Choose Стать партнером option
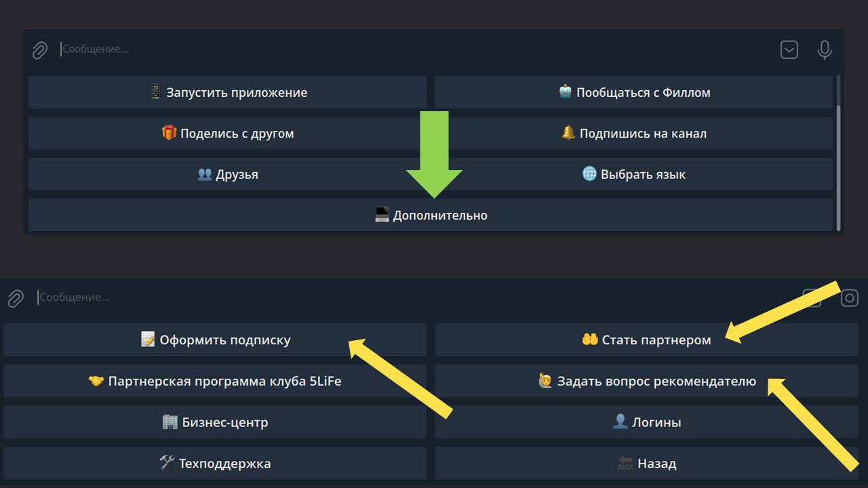Image resolution: width=868 pixels, height=488 pixels. (646, 340)
